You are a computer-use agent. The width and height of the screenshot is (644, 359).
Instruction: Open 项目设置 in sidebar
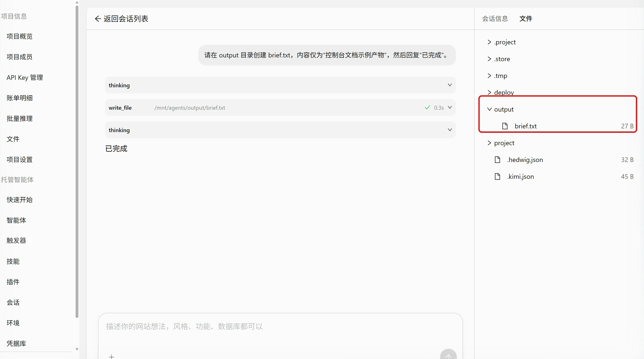[20, 159]
